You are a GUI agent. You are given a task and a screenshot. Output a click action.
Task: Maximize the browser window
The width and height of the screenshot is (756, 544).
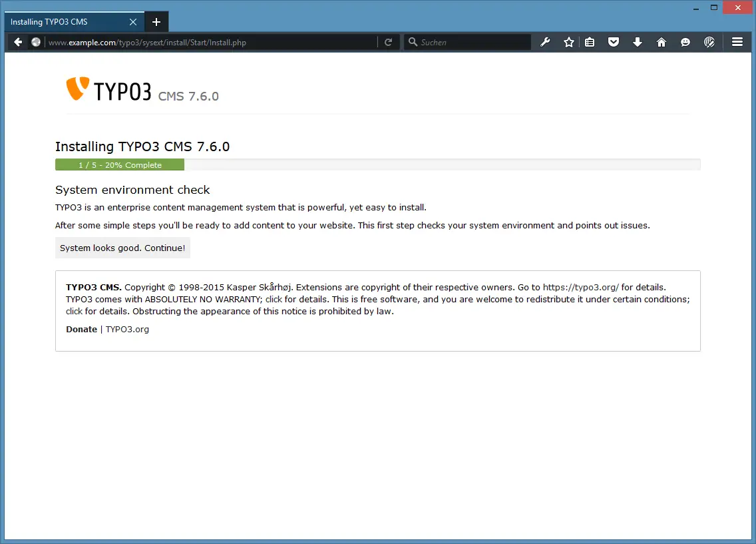[714, 8]
